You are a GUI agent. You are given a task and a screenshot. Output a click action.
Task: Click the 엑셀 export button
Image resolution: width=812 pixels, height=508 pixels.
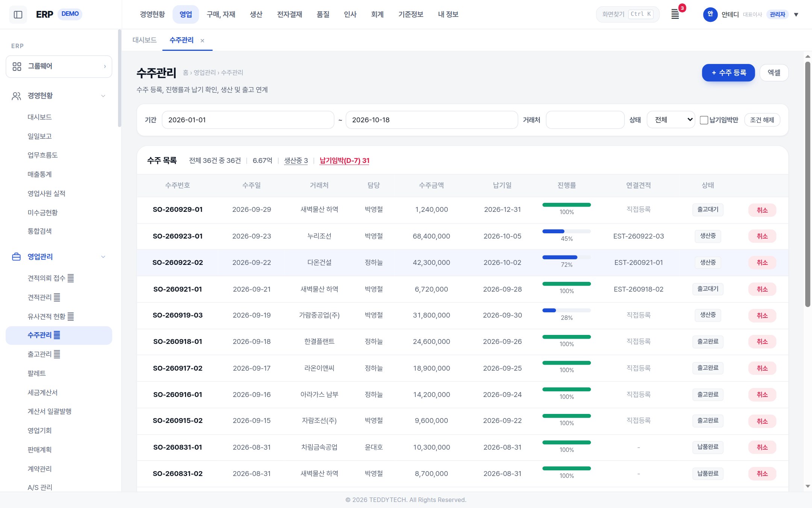774,73
